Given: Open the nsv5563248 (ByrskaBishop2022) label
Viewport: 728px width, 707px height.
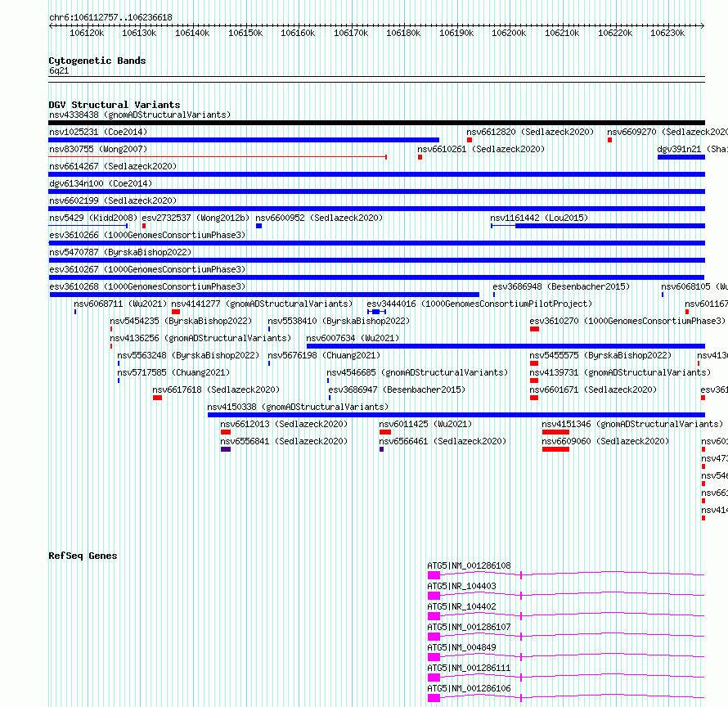Looking at the screenshot, I should click(188, 355).
